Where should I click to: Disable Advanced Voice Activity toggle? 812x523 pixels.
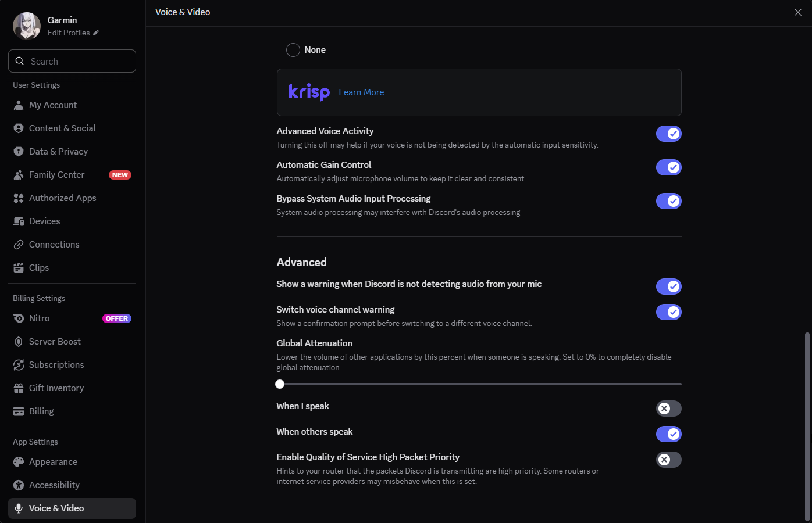668,134
